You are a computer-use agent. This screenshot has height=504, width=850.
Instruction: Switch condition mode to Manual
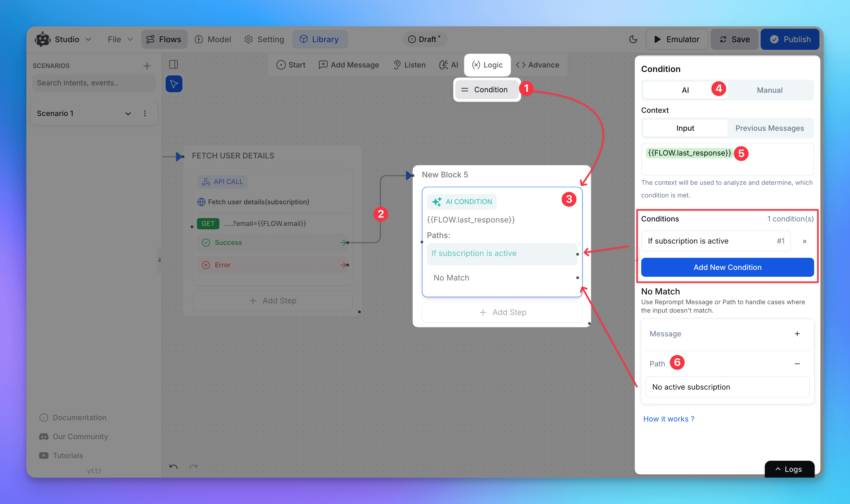tap(770, 90)
